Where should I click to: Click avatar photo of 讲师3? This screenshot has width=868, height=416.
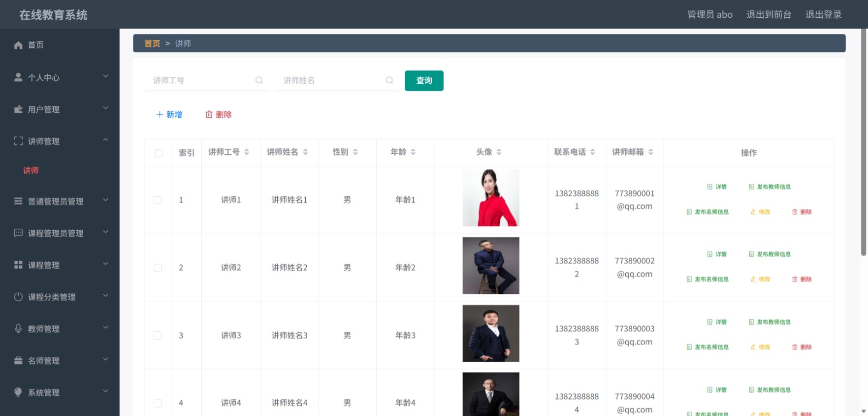pyautogui.click(x=491, y=333)
